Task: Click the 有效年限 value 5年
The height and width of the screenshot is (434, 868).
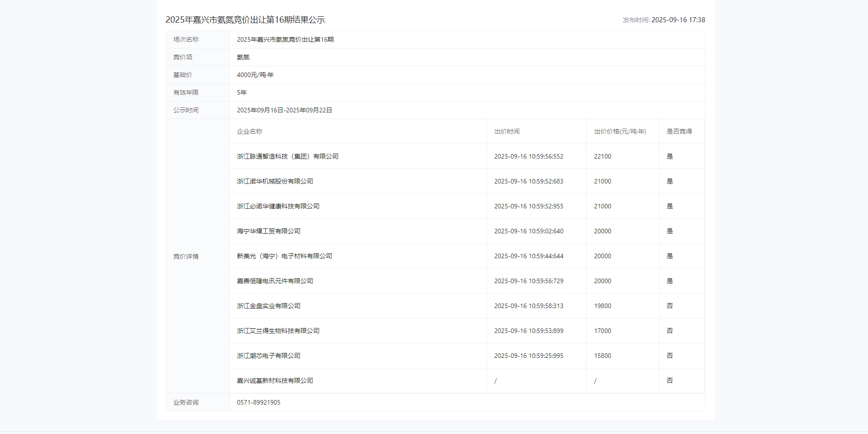Action: pos(242,92)
